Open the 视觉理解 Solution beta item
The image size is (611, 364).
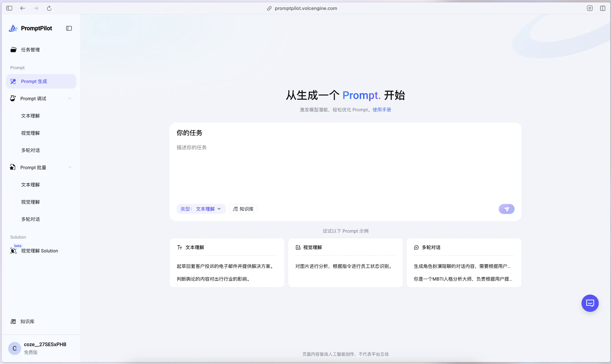pyautogui.click(x=39, y=251)
